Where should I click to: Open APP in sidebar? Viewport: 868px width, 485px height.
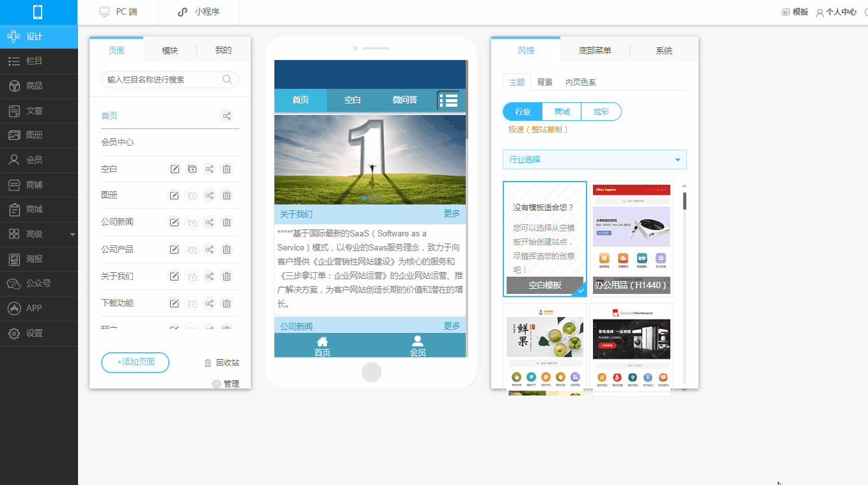39,308
